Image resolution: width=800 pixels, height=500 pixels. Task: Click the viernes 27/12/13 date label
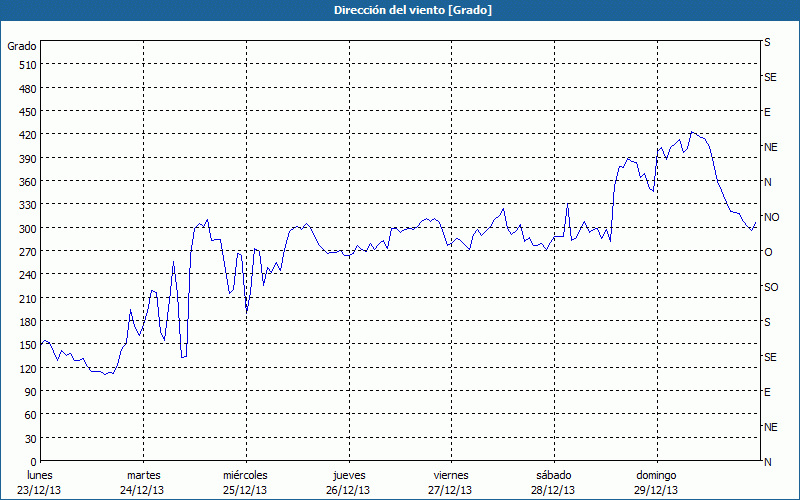coord(451,482)
